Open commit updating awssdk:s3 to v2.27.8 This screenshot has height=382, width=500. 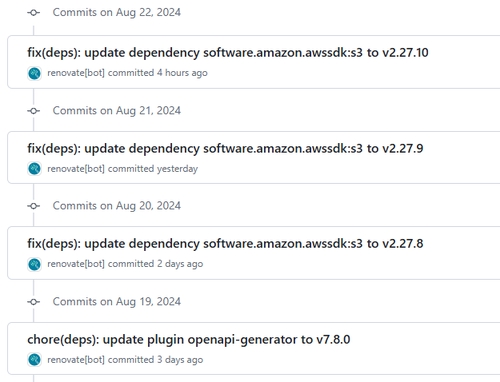tap(225, 244)
